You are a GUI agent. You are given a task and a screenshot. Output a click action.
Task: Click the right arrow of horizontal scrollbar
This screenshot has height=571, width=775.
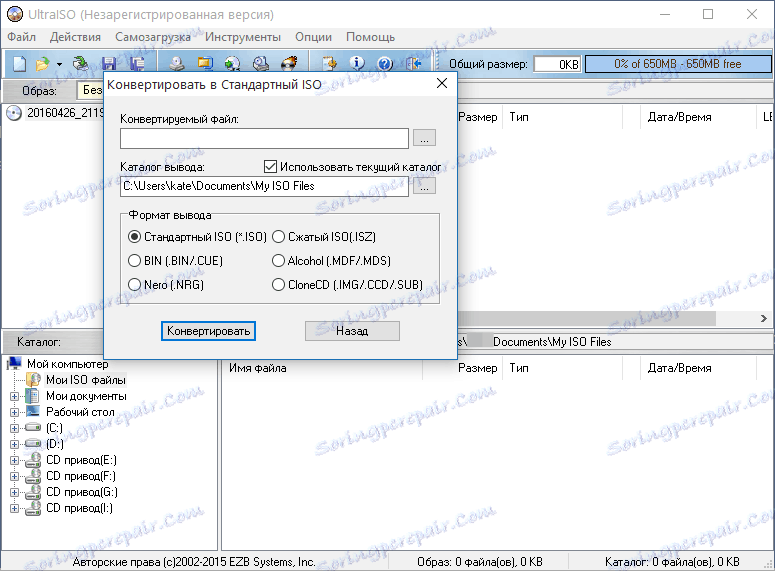pos(764,318)
